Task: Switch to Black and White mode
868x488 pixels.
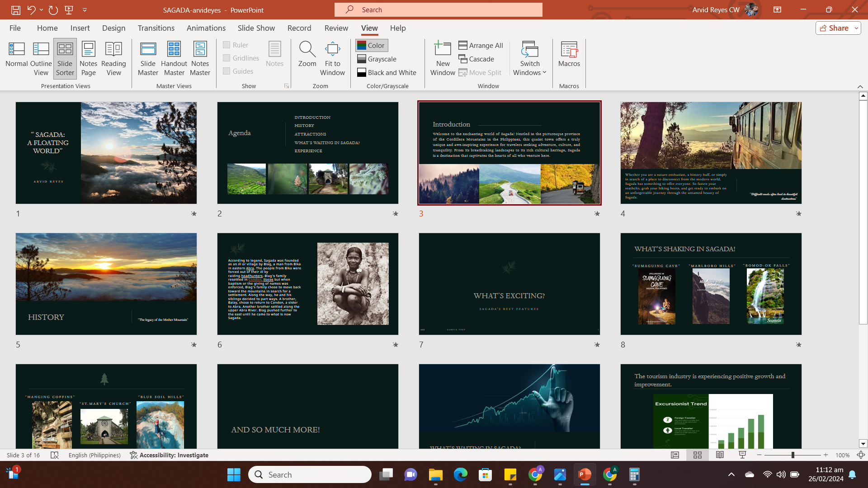Action: [x=387, y=72]
